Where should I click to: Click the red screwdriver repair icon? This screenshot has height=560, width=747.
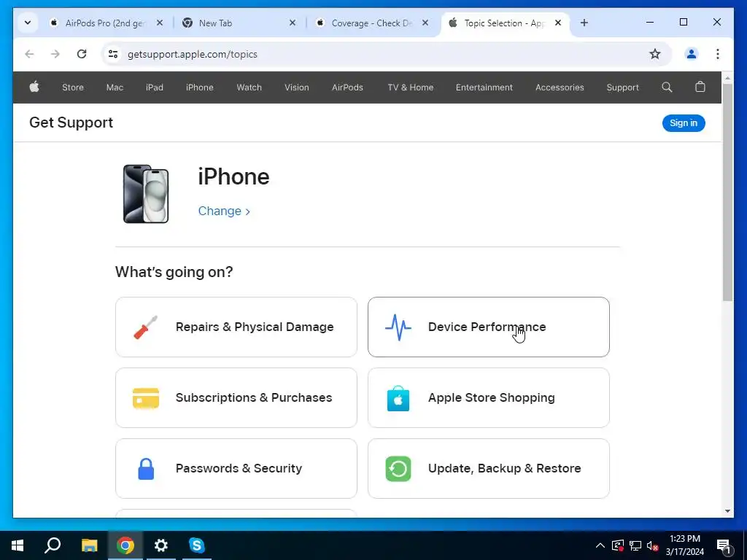coord(145,327)
